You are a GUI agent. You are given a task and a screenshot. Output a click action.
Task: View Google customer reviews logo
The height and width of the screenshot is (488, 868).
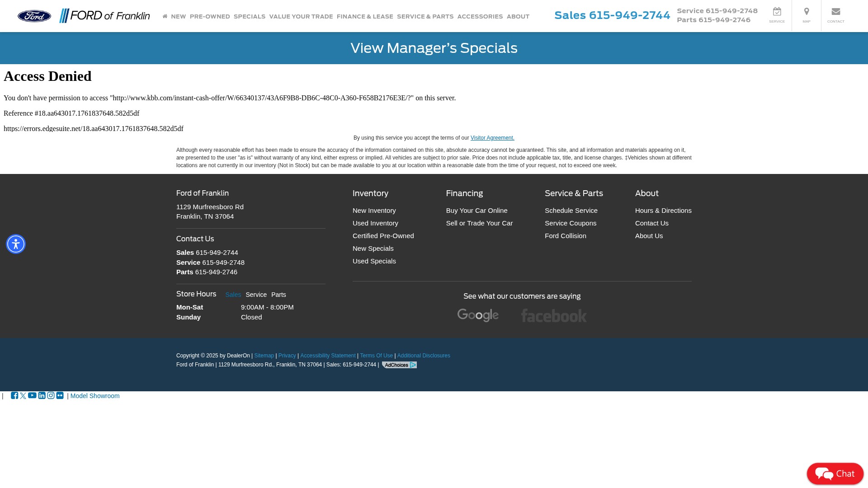pyautogui.click(x=478, y=315)
